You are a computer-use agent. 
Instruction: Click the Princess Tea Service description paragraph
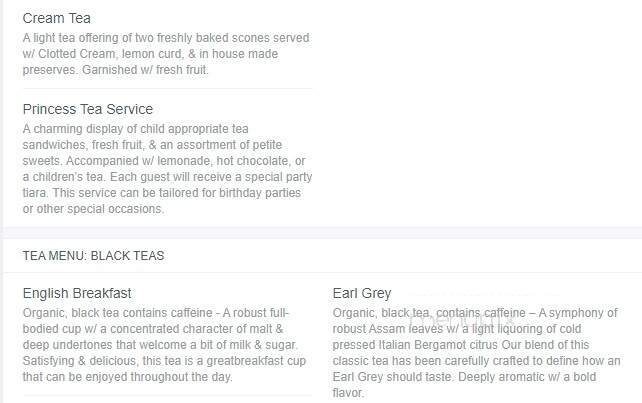point(167,169)
